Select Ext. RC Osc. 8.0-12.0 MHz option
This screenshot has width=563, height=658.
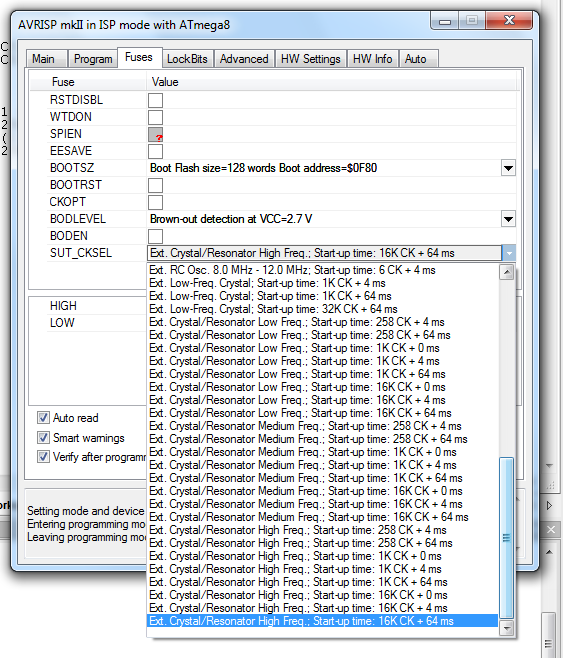point(323,270)
